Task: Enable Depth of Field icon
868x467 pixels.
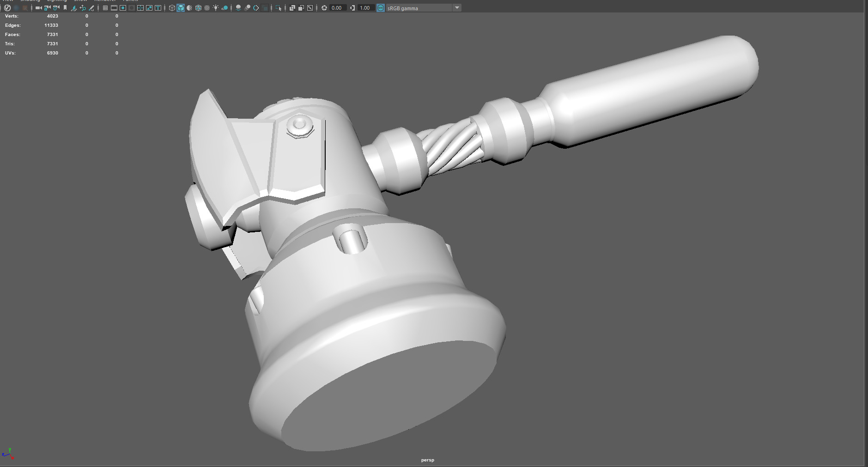Action: [x=265, y=8]
